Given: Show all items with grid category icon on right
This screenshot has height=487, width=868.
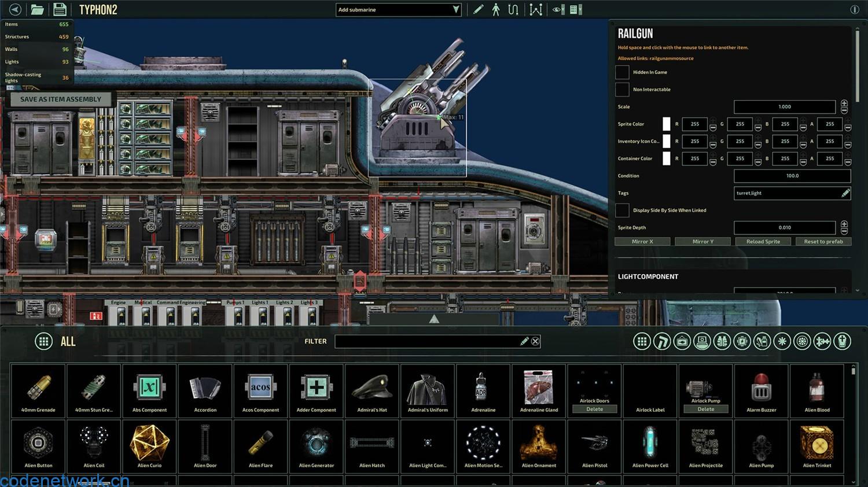Looking at the screenshot, I should pyautogui.click(x=642, y=341).
